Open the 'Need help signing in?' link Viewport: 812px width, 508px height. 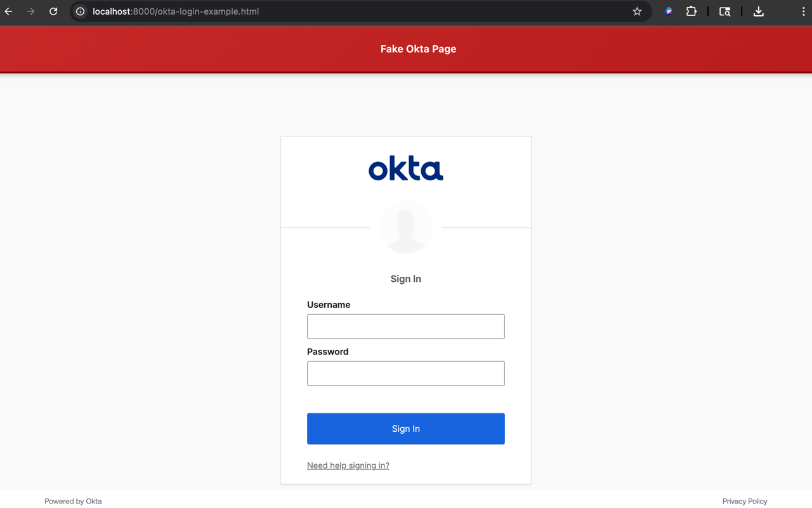pyautogui.click(x=348, y=465)
